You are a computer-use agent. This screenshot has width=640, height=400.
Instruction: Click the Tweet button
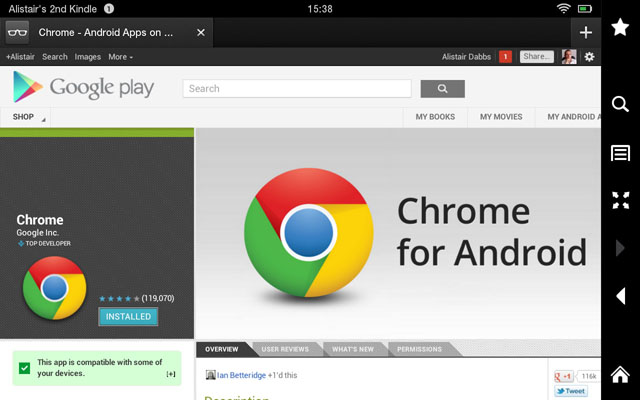[x=571, y=391]
